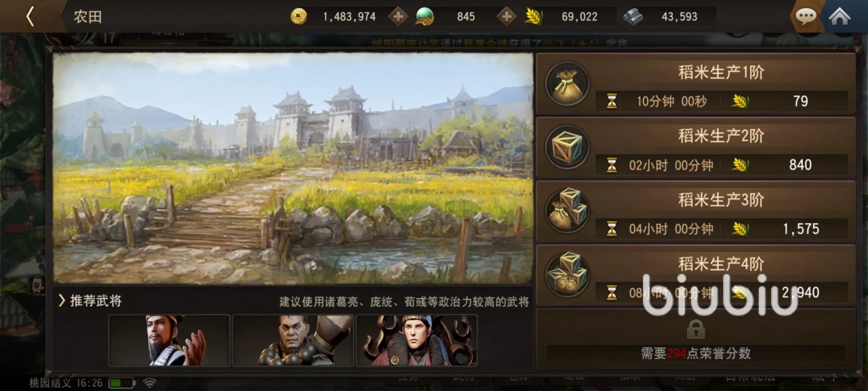Image resolution: width=868 pixels, height=391 pixels.
Task: Open the chat bubble icon
Action: point(805,16)
